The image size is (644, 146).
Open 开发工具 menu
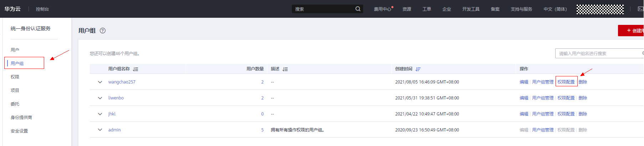click(471, 9)
